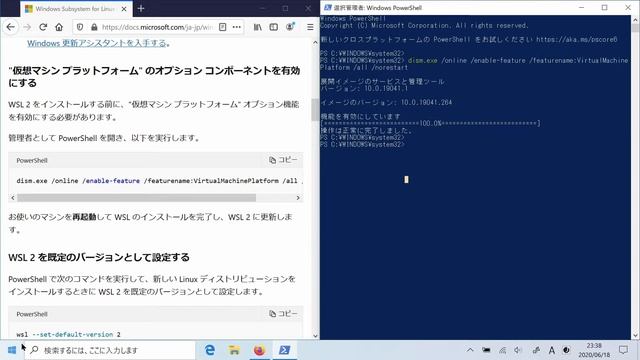
Task: Click the dism code block horizontal scrollbar
Action: (x=136, y=198)
